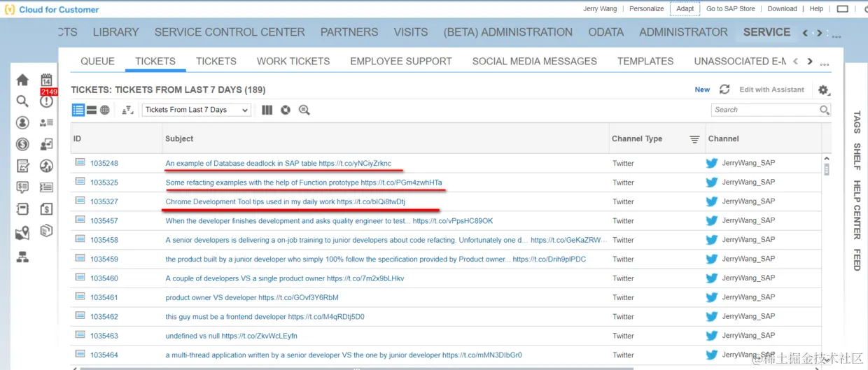
Task: Click Edit with Assistant
Action: (x=772, y=90)
